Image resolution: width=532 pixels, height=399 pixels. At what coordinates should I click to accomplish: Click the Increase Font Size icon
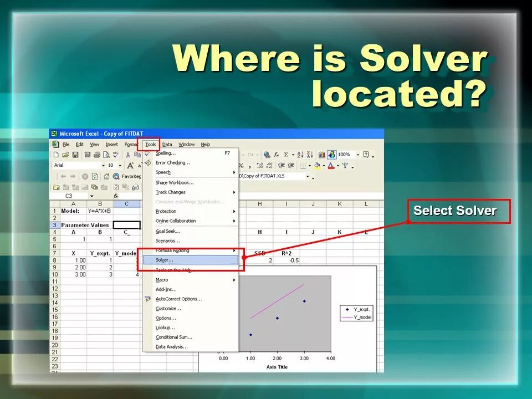click(130, 166)
